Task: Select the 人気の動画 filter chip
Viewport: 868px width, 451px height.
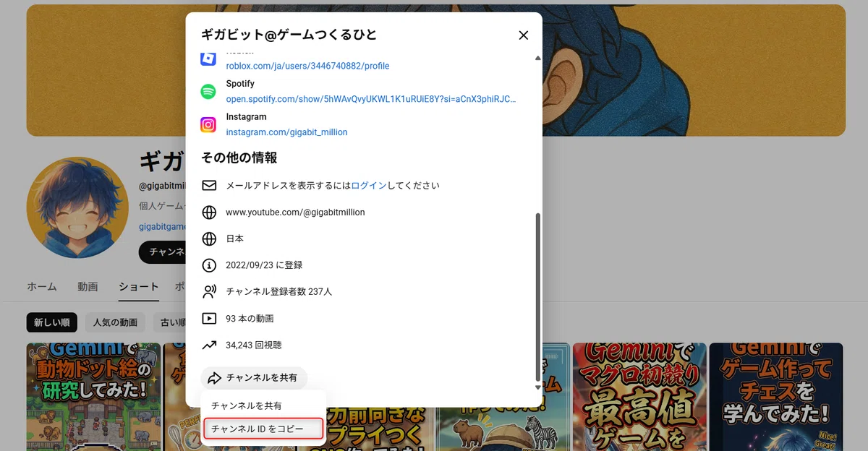Action: (115, 322)
